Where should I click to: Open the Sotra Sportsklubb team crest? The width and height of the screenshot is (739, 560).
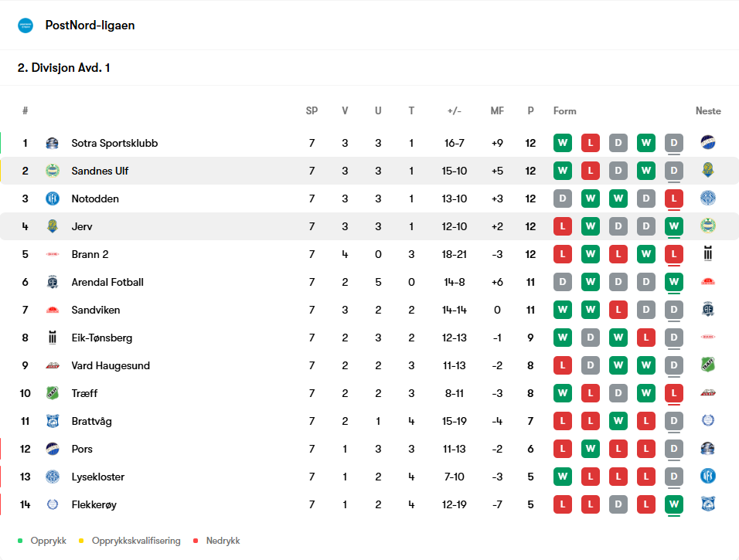point(53,143)
